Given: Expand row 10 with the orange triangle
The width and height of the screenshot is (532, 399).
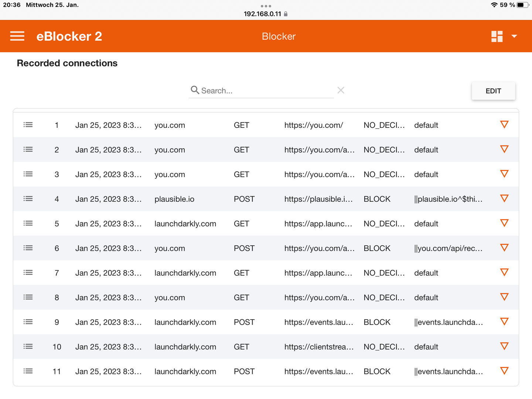Looking at the screenshot, I should [504, 346].
